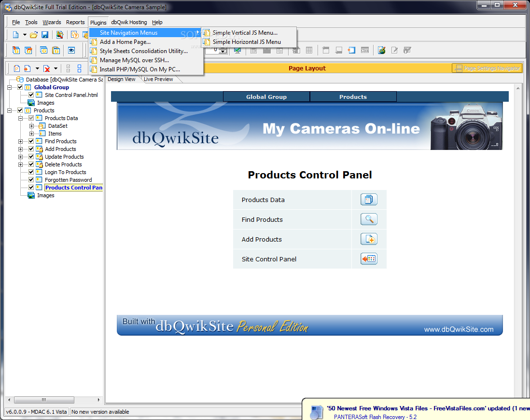The height and width of the screenshot is (420, 530).
Task: Click the Add Products page-plus button icon
Action: point(369,239)
